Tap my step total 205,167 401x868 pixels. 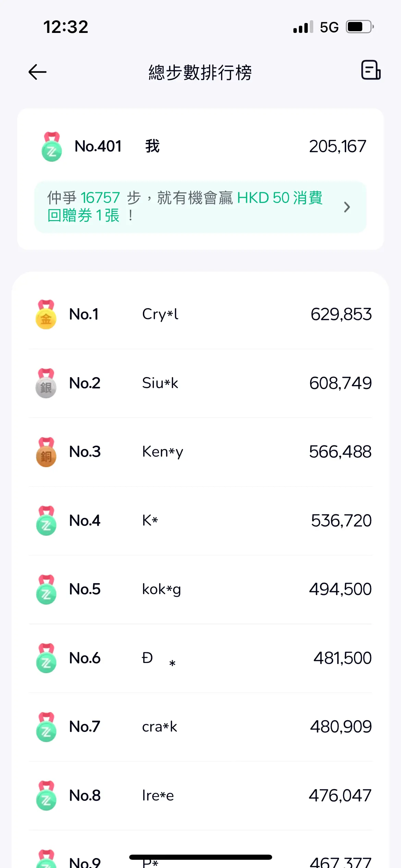tap(338, 146)
